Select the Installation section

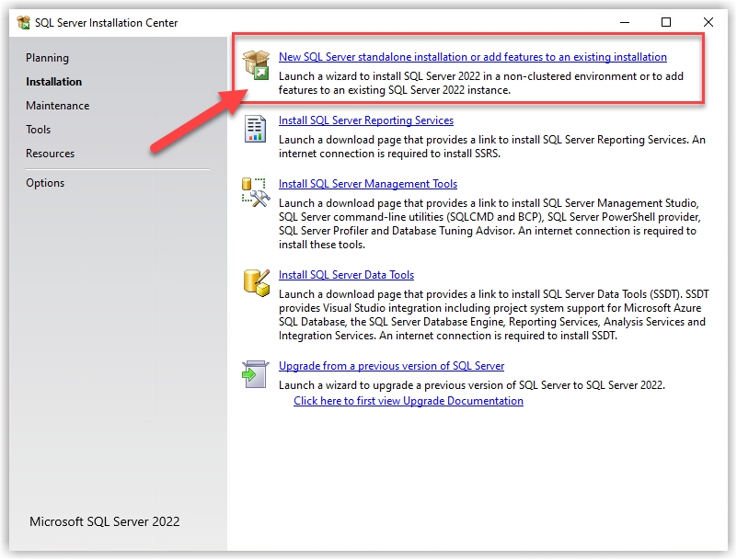(53, 82)
